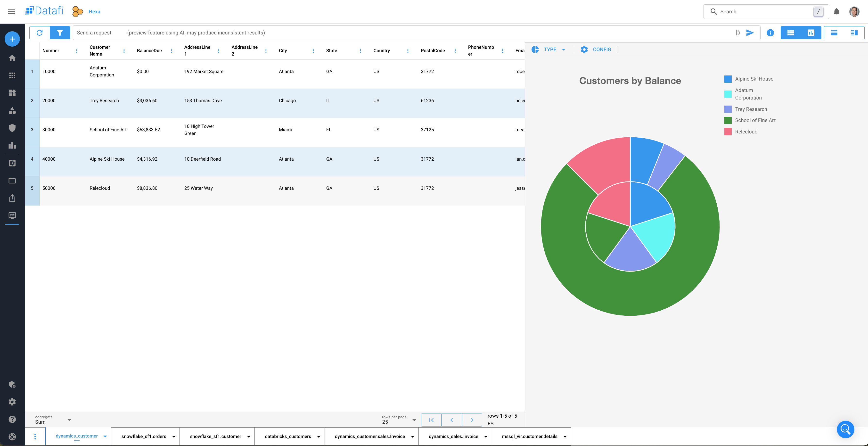
Task: Click the refresh data icon
Action: click(x=40, y=33)
